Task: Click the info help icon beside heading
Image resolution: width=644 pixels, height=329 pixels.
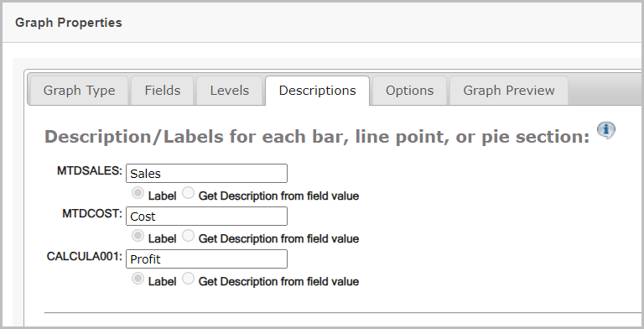Action: click(x=605, y=130)
